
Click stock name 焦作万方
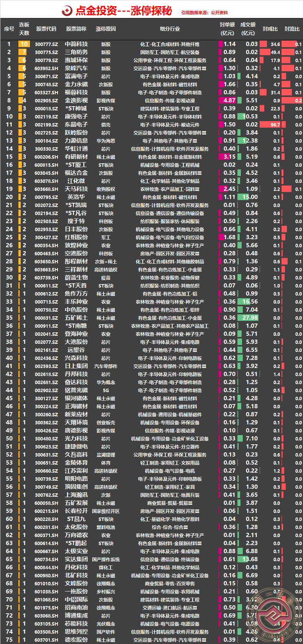[x=76, y=294]
